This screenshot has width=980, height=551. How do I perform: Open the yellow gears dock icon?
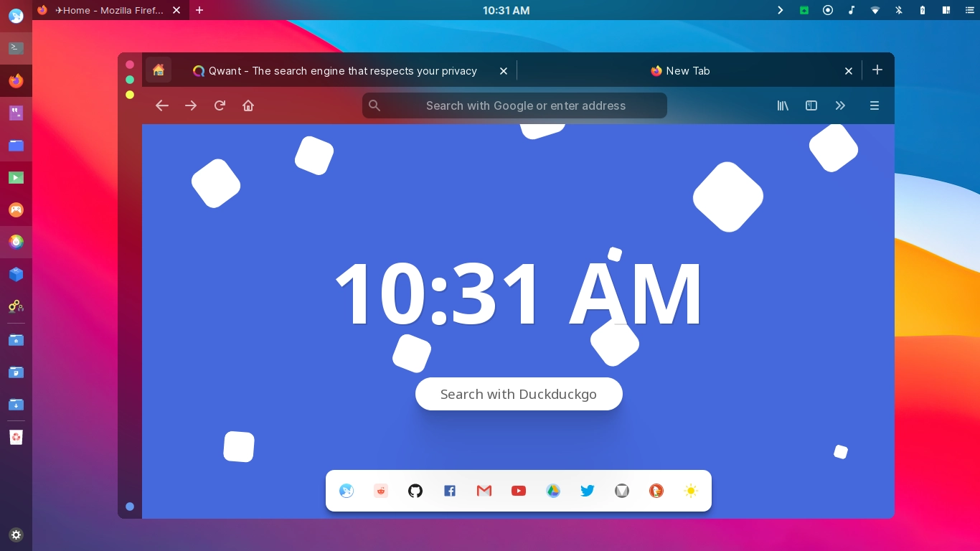16,306
